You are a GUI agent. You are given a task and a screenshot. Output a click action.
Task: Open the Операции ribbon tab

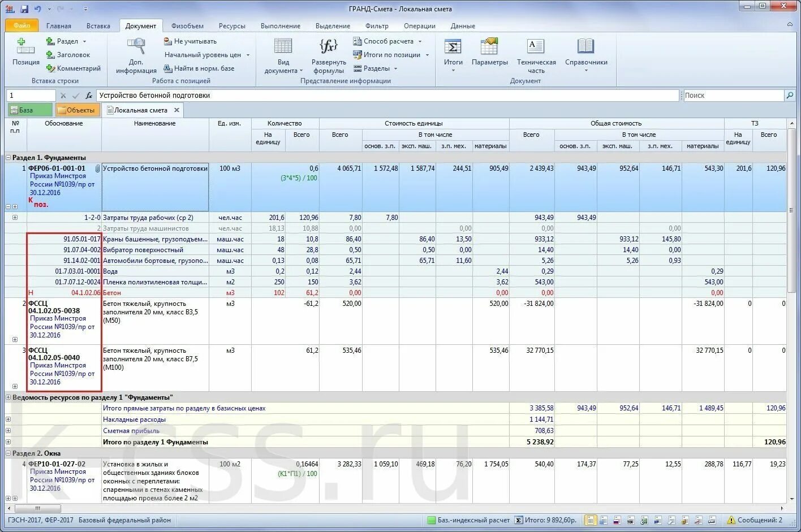(x=420, y=26)
